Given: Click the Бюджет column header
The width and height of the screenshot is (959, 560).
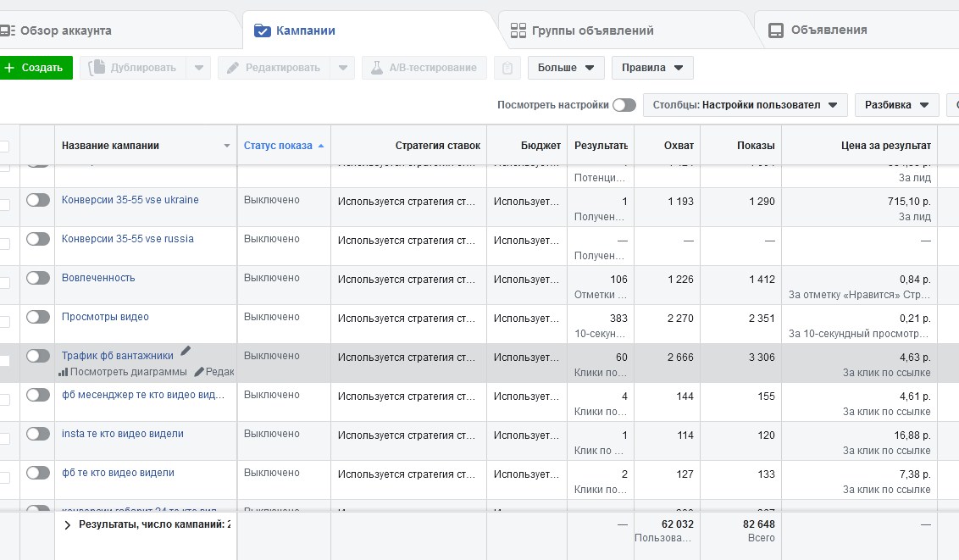Looking at the screenshot, I should point(527,146).
